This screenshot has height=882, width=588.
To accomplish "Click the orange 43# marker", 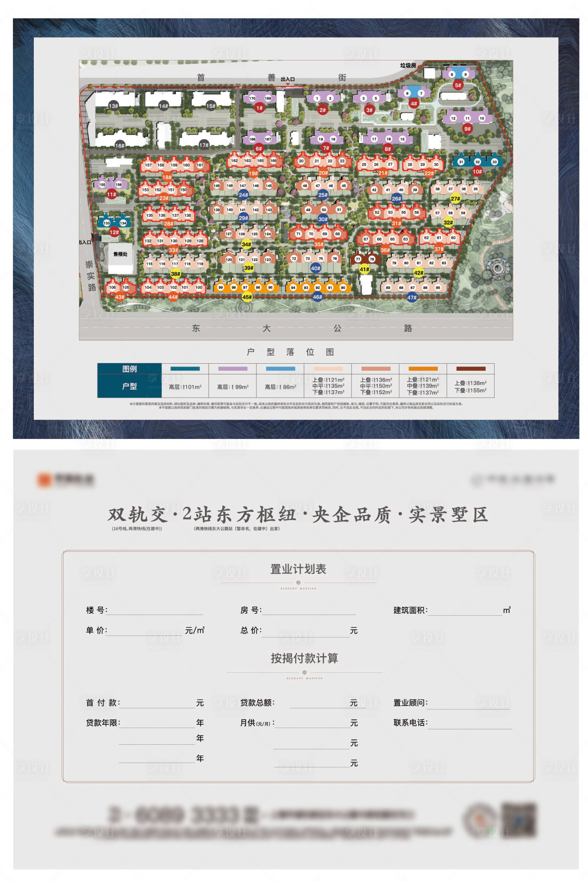I will (120, 297).
